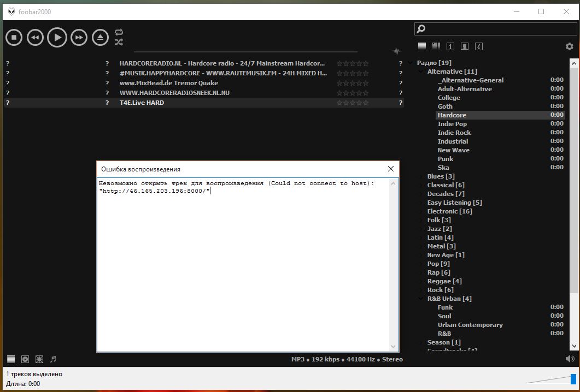
Task: Click the Play button
Action: tap(57, 37)
